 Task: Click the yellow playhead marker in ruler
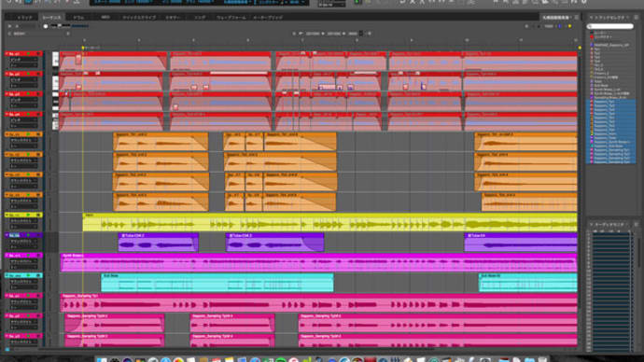tap(83, 48)
